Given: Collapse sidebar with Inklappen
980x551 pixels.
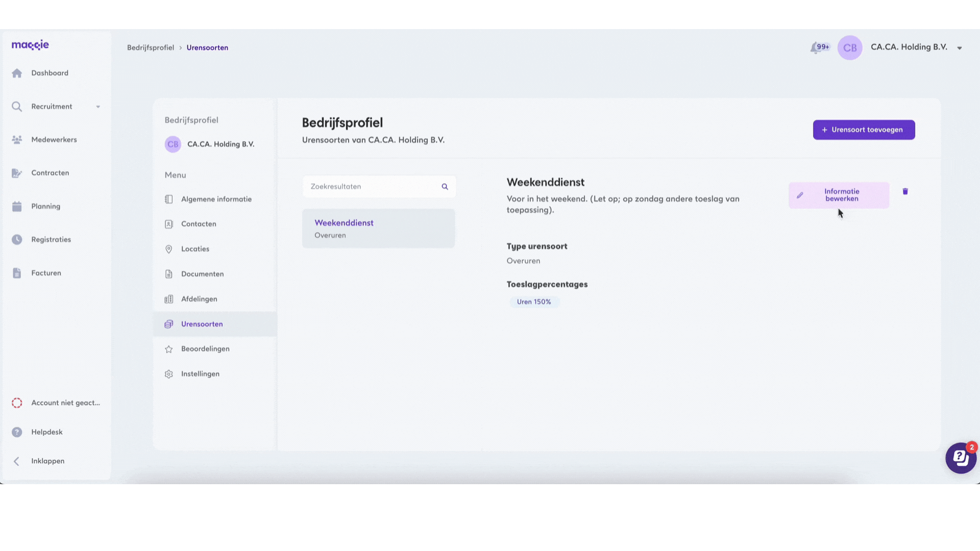Looking at the screenshot, I should [x=47, y=461].
